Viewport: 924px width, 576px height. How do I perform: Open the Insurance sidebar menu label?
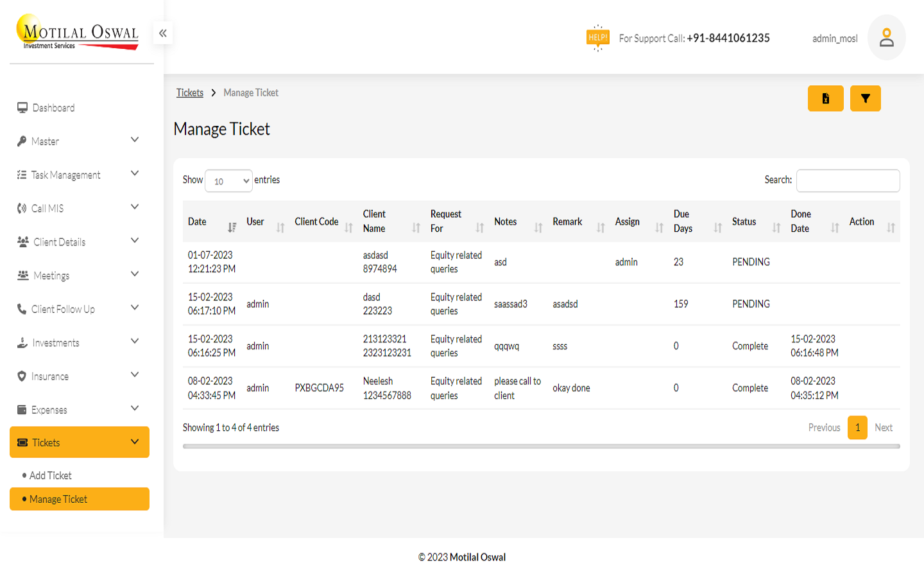[50, 376]
